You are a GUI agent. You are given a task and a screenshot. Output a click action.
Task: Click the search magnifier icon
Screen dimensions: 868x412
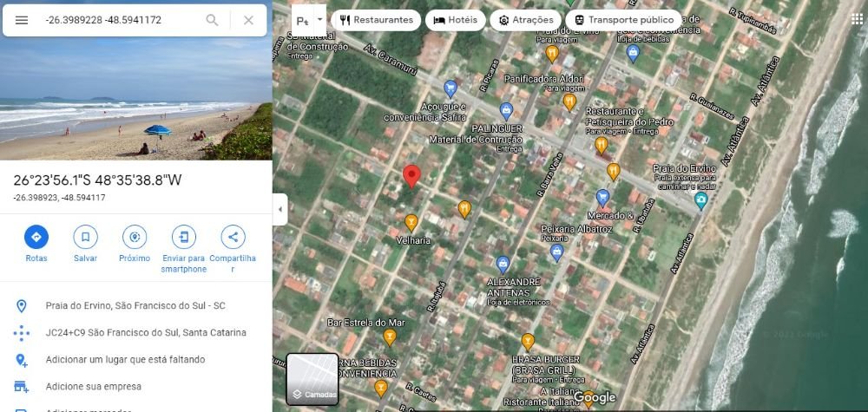[x=212, y=20]
